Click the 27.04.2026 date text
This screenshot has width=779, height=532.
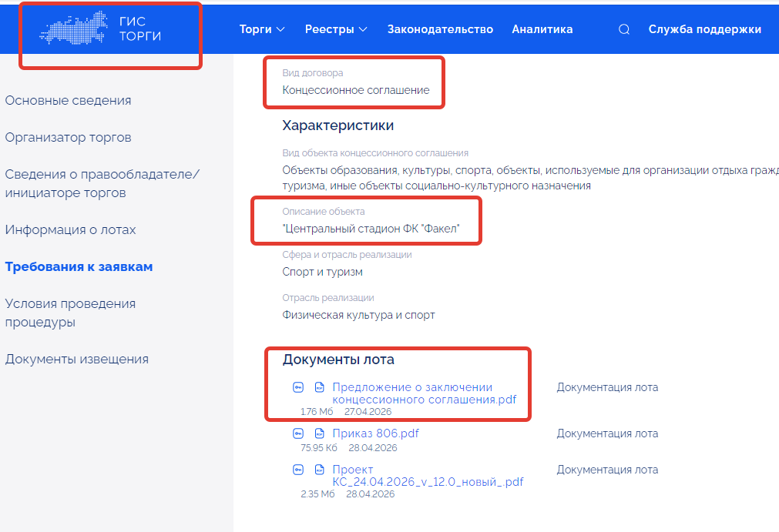coord(368,411)
